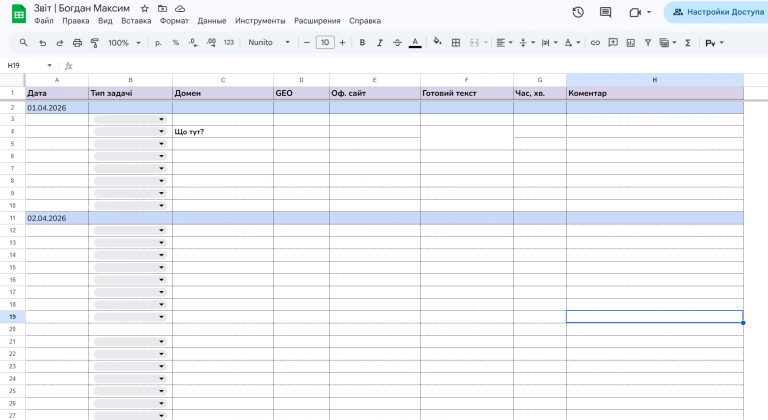Open the functions sigma menu
The height and width of the screenshot is (420, 768).
pyautogui.click(x=688, y=43)
